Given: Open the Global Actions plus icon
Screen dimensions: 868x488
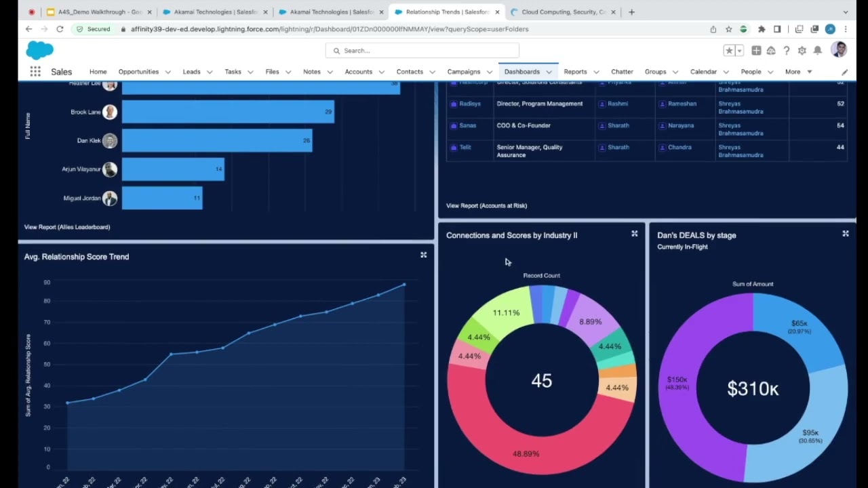Looking at the screenshot, I should tap(756, 51).
